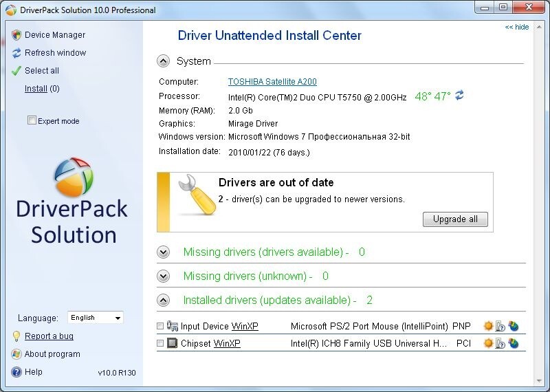Screen dimensions: 550x392
Task: Click the Refresh window arrows icon
Action: (x=16, y=53)
